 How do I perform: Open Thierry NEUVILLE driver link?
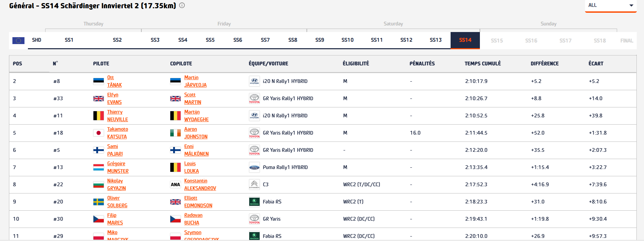118,116
